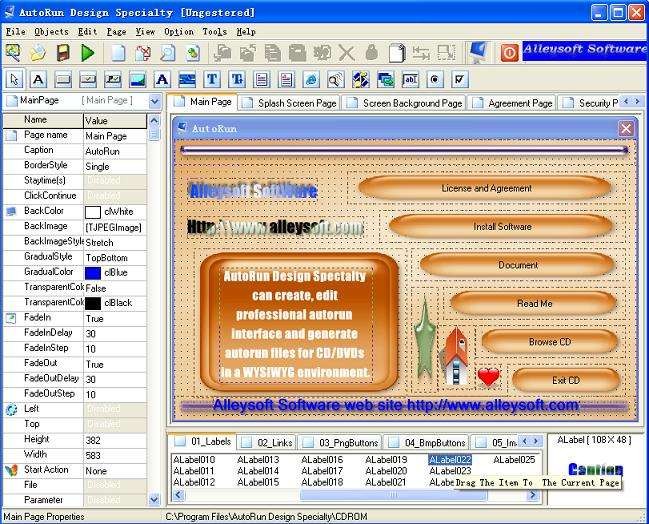649x524 pixels.
Task: Click the GradualColor blue swatch
Action: tap(93, 273)
